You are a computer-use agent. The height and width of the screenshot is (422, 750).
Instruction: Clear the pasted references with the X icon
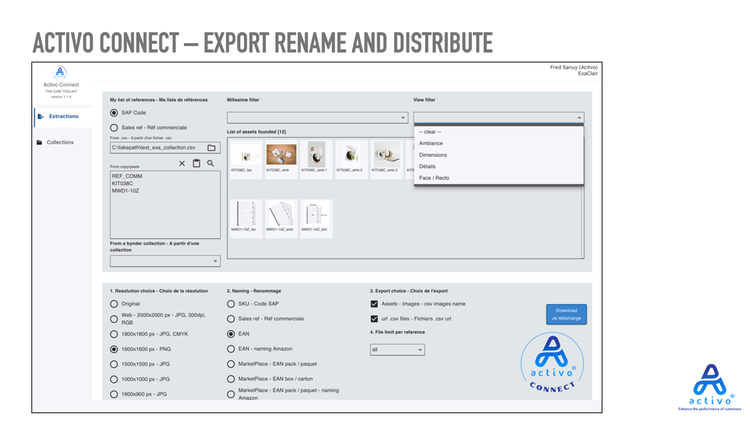[182, 163]
